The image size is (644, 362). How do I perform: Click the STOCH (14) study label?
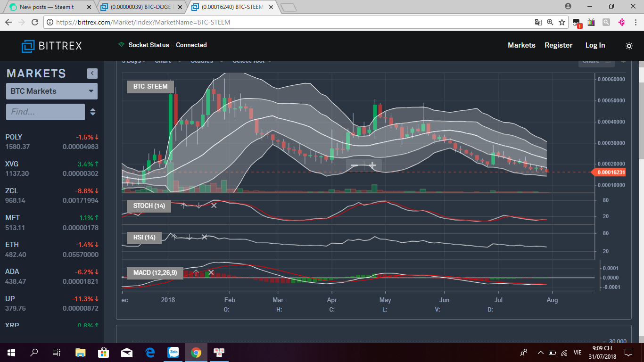click(149, 206)
